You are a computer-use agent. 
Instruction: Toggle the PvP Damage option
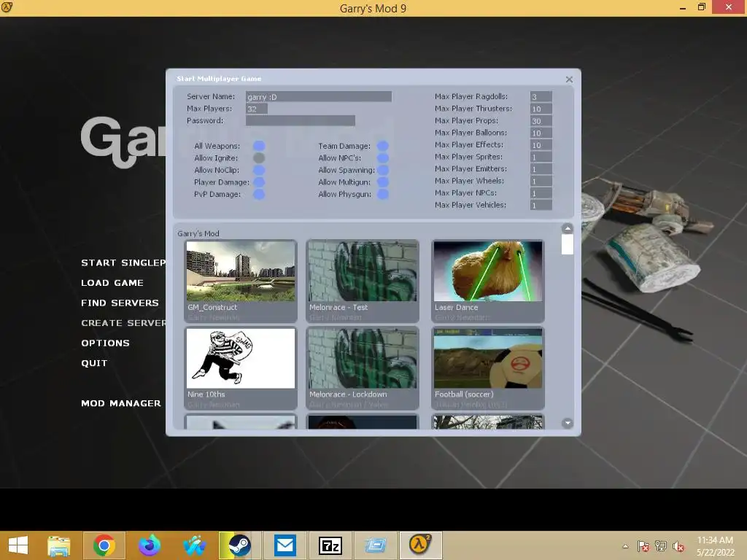point(259,194)
